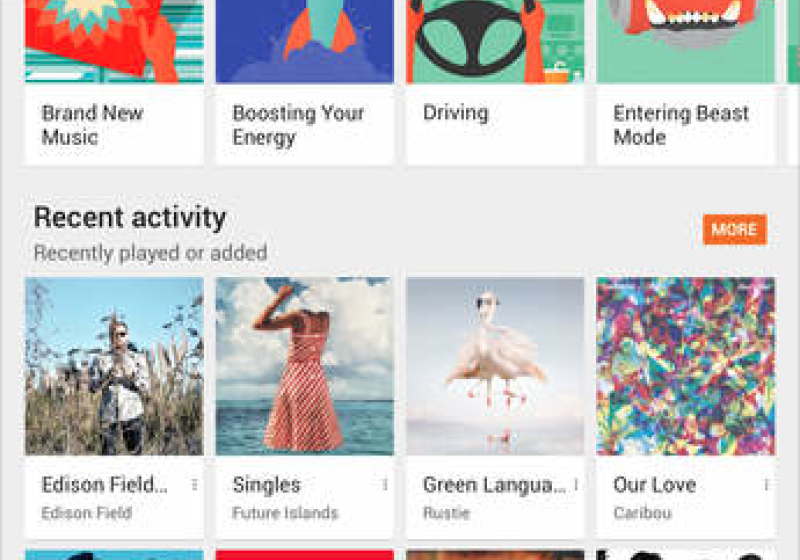Screen dimensions: 800x560
Task: Open the Green Language flamingo album cover
Action: point(495,366)
